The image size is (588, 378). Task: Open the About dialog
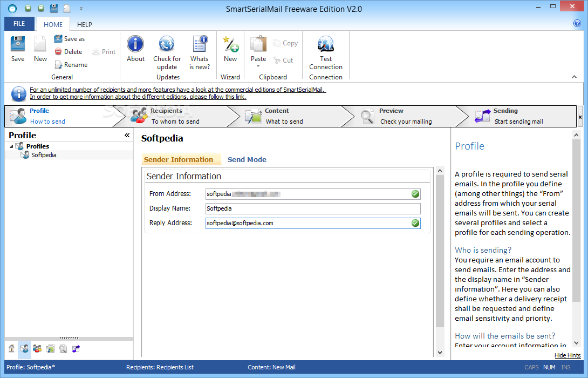click(135, 49)
